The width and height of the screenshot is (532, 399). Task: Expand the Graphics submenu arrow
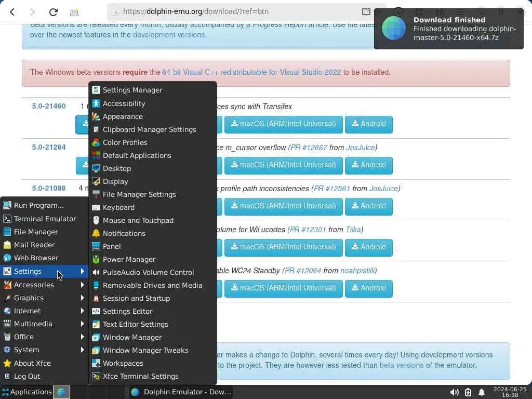pyautogui.click(x=83, y=298)
